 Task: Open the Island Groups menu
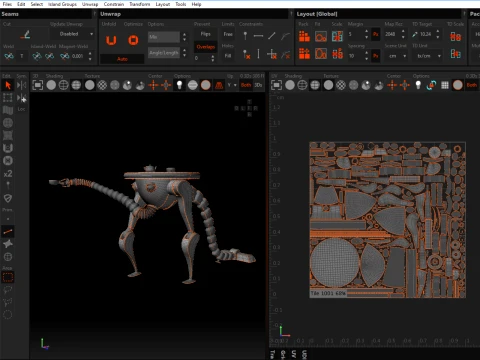click(x=62, y=4)
